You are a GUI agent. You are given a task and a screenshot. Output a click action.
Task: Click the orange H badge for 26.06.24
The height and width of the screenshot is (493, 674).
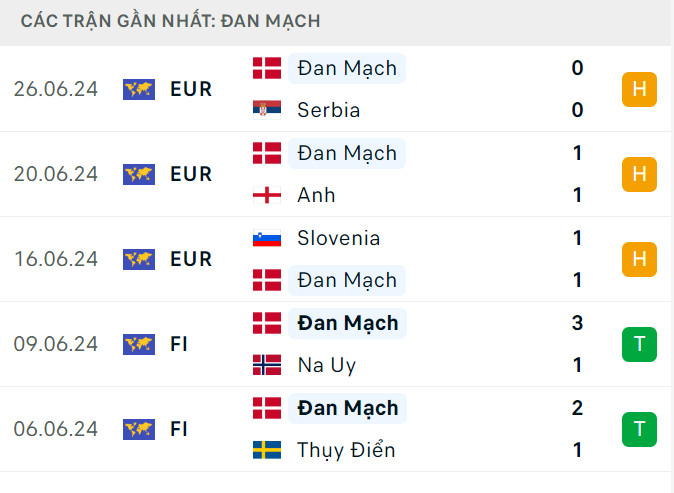tap(639, 89)
